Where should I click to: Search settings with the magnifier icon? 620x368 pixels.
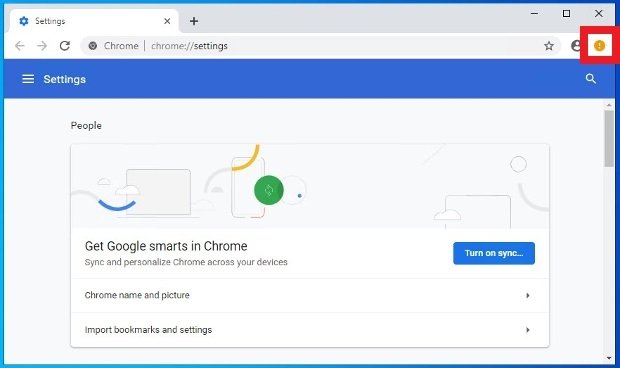[x=590, y=79]
